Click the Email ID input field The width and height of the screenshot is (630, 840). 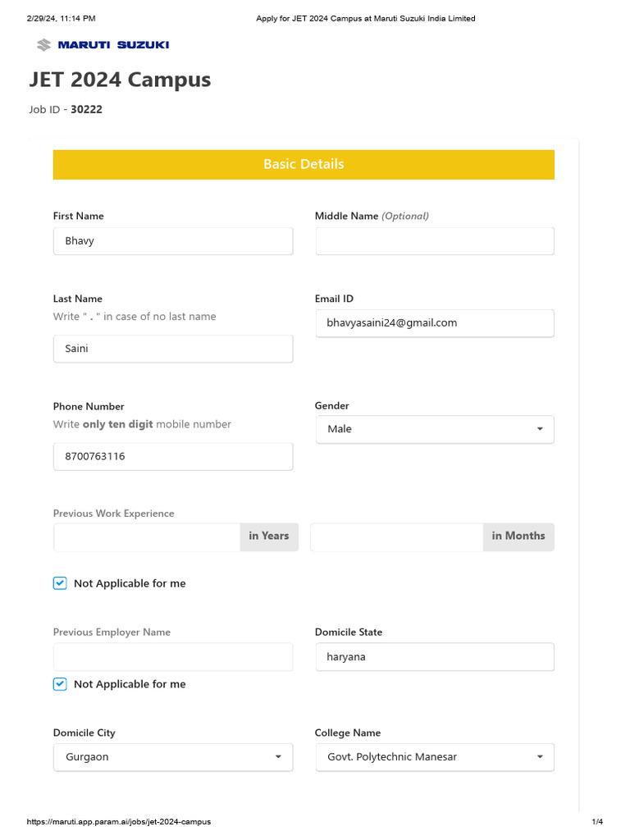pyautogui.click(x=435, y=323)
